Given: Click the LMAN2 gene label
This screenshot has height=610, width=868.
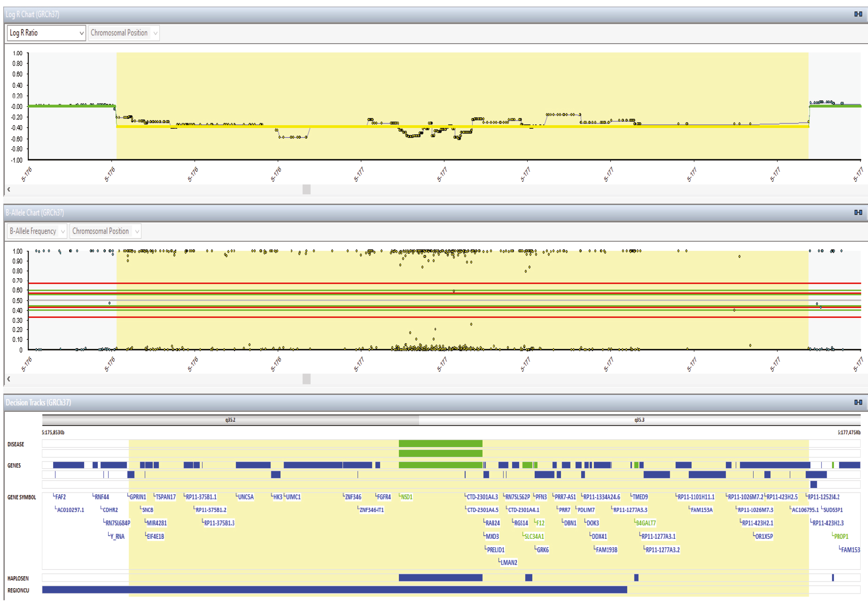Looking at the screenshot, I should (509, 563).
